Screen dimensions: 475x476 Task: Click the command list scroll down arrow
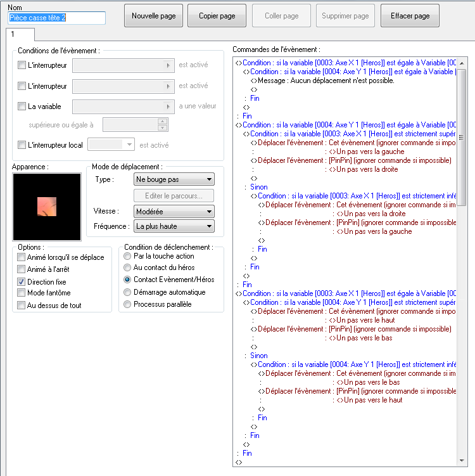click(x=462, y=461)
